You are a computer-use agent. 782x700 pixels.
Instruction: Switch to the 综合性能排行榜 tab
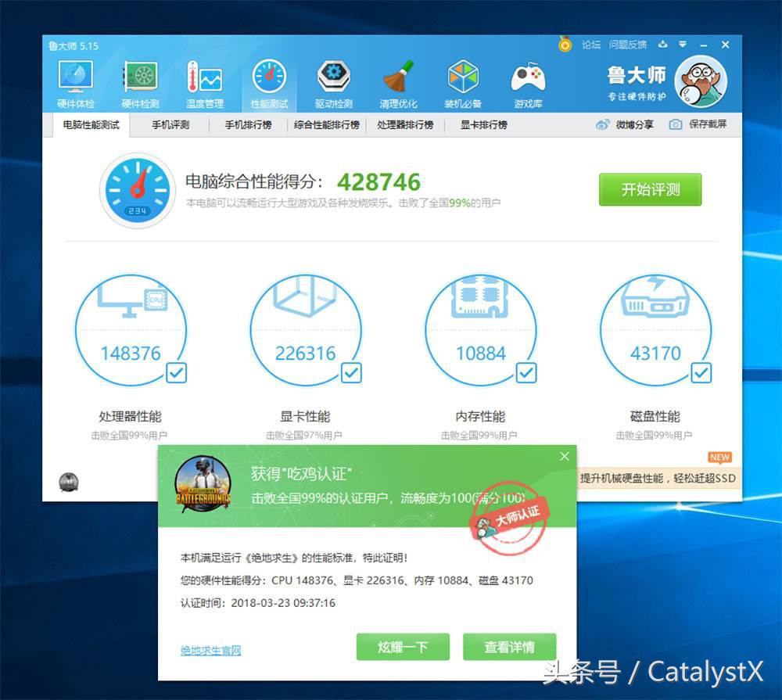coord(327,124)
